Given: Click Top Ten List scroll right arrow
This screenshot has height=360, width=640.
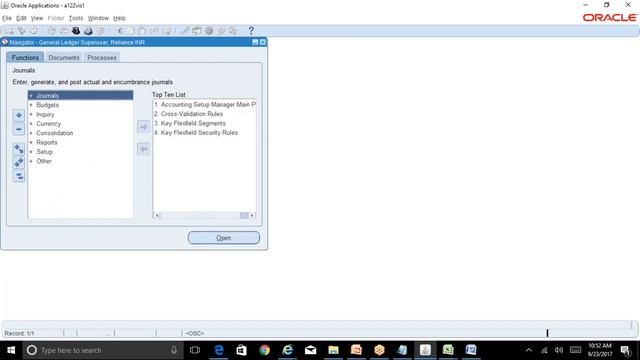Looking at the screenshot, I should (252, 216).
